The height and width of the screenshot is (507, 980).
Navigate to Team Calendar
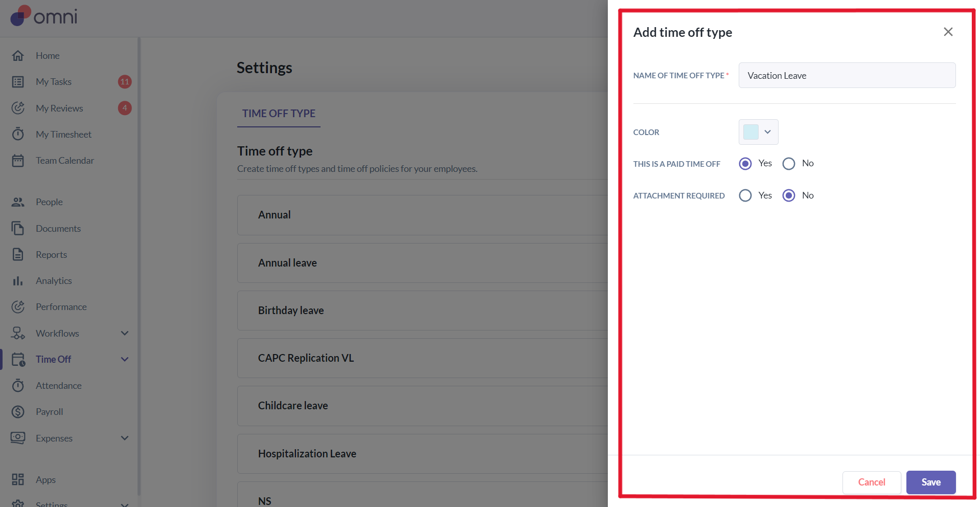pyautogui.click(x=65, y=161)
